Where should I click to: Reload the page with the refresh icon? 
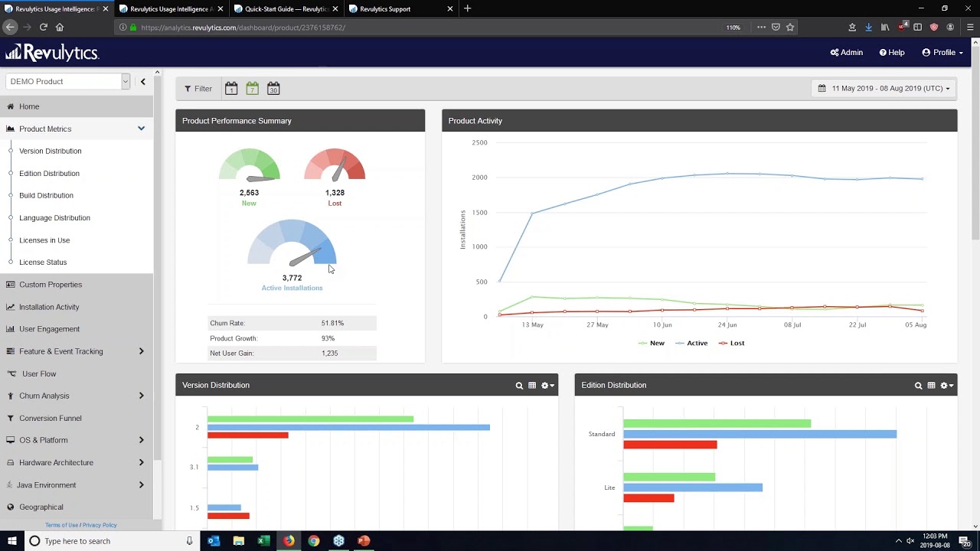44,27
